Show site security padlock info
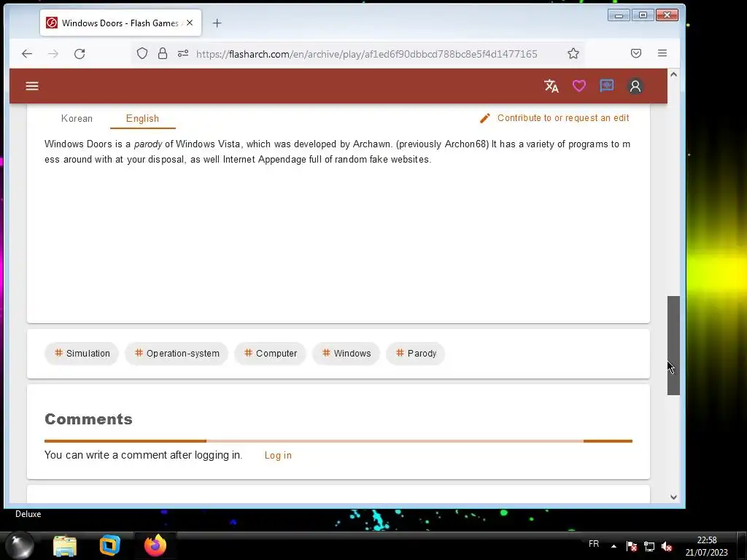 pos(163,53)
